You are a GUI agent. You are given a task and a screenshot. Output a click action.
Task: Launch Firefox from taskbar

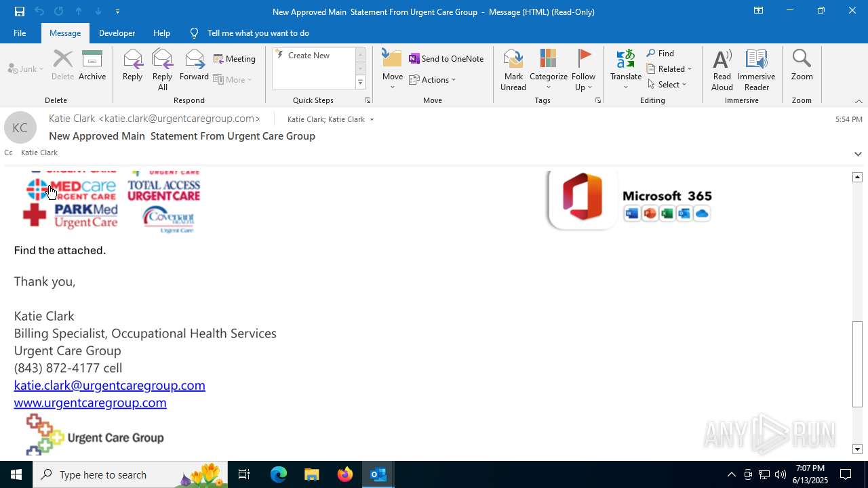[344, 474]
